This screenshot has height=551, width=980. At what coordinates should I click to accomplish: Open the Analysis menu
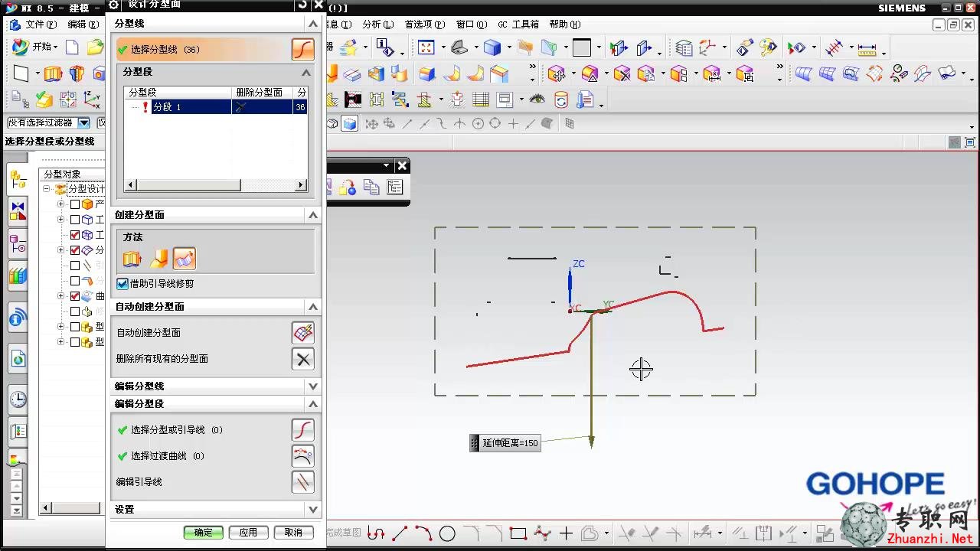coord(377,24)
